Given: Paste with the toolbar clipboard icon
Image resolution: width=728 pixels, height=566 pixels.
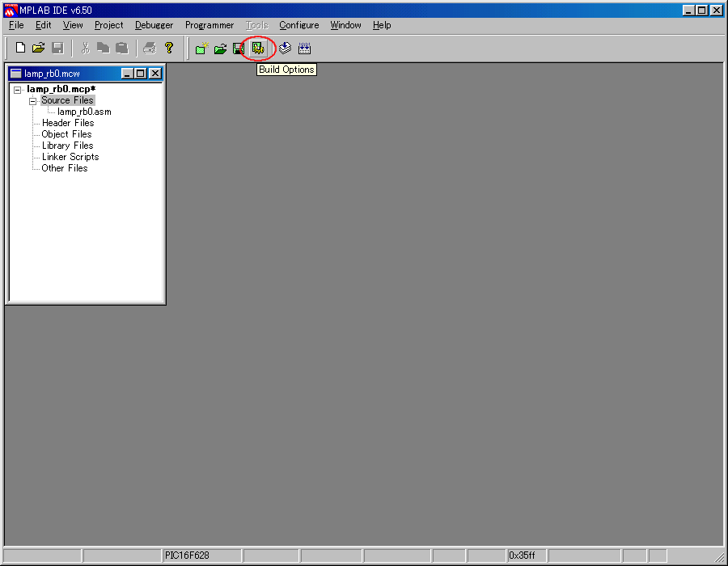Looking at the screenshot, I should coord(121,48).
